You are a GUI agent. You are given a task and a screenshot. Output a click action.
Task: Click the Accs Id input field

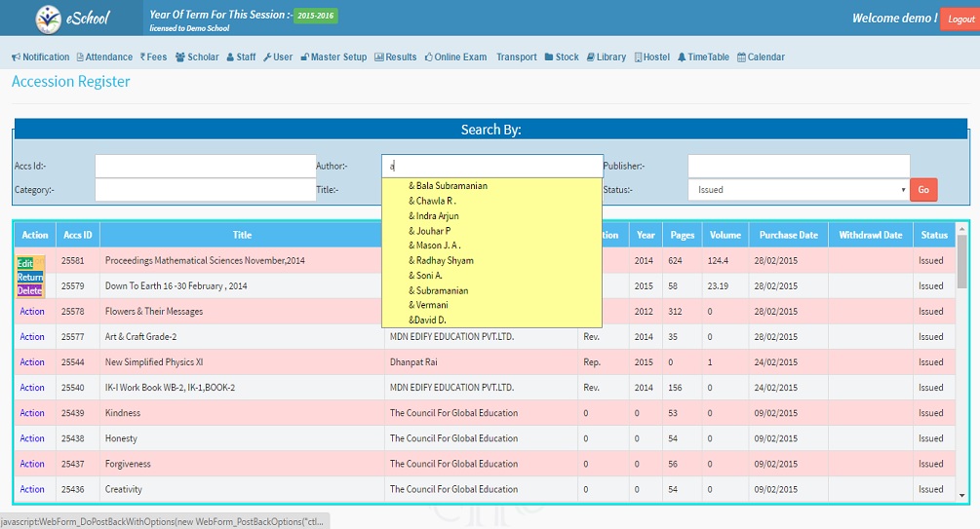coord(205,167)
